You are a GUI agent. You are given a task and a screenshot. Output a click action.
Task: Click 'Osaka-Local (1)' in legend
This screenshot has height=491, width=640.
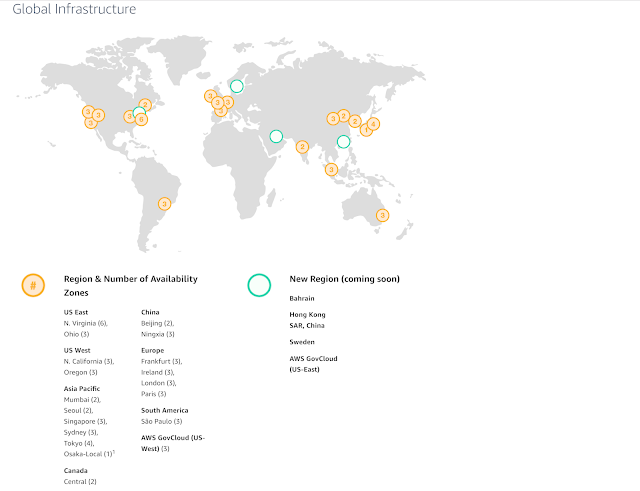tap(88, 454)
